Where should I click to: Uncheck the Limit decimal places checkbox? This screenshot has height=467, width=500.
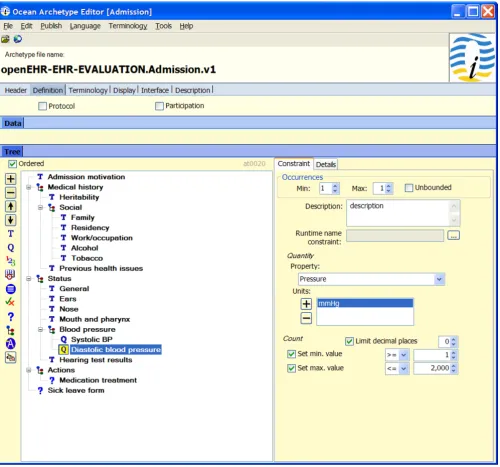click(x=349, y=341)
